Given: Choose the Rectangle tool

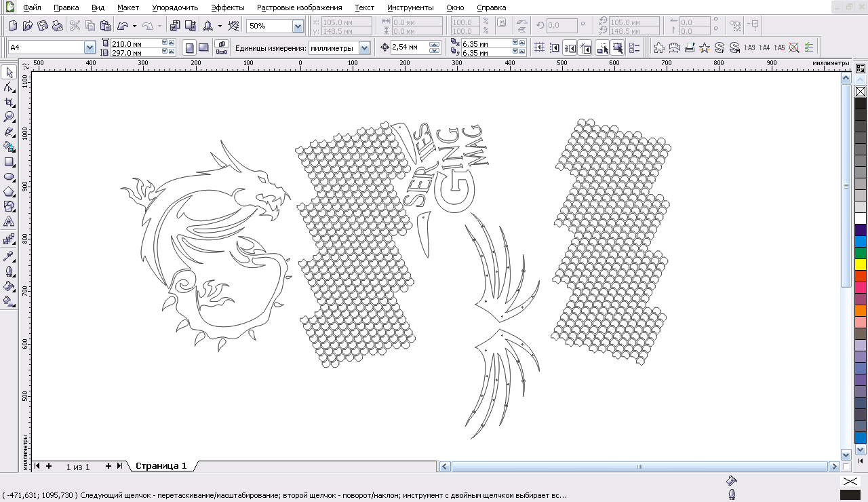Looking at the screenshot, I should [x=9, y=162].
